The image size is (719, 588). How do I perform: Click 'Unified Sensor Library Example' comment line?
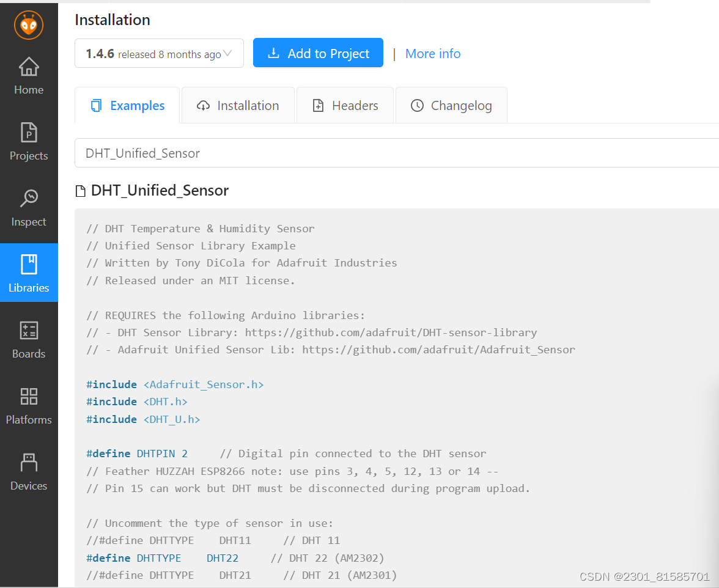[191, 246]
